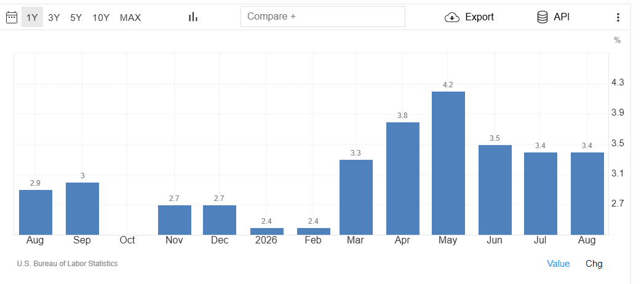Open the three-dot more options menu
Screen dimensions: 644x284
pos(618,17)
